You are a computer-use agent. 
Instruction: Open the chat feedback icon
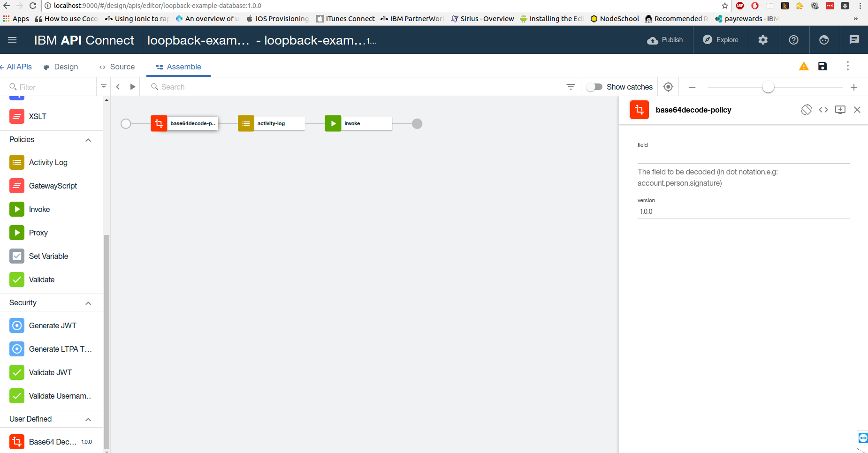click(854, 40)
